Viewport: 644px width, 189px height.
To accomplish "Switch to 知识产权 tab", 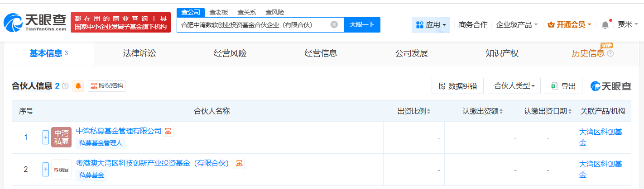I will pos(502,53).
